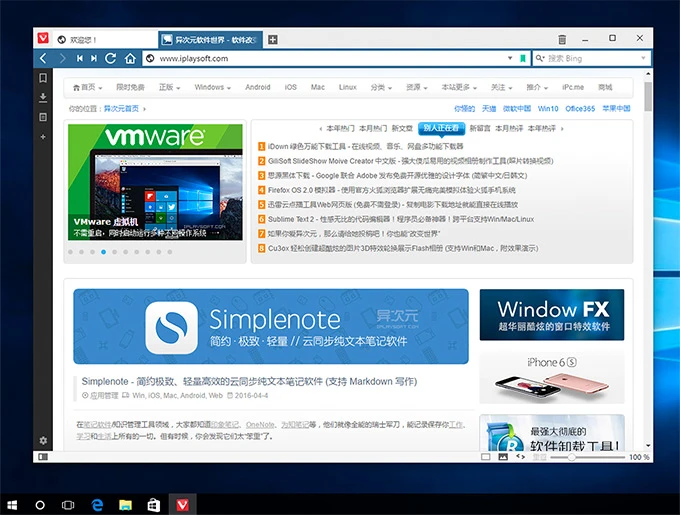The image size is (680, 515).
Task: Open the Vivaldi menu logo button
Action: (x=43, y=39)
